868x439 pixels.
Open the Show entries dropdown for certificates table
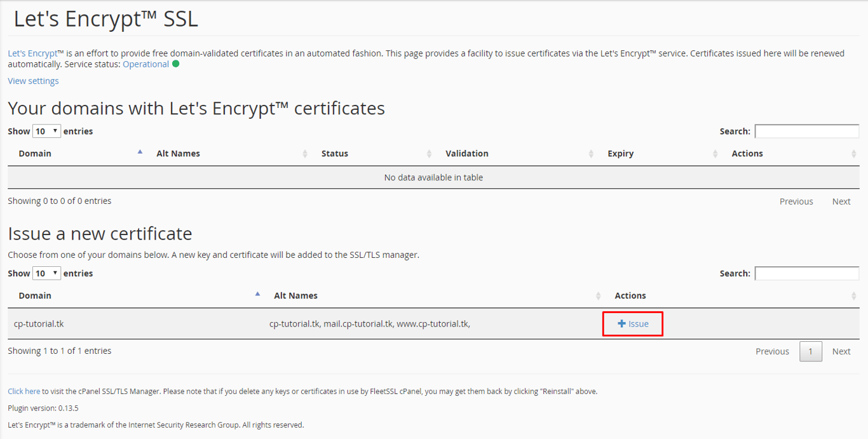pyautogui.click(x=46, y=130)
